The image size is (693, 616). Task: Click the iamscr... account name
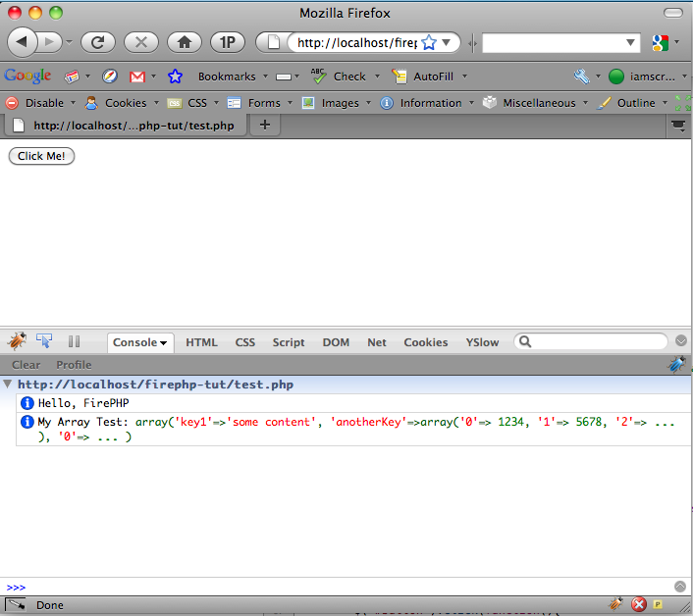coord(653,77)
